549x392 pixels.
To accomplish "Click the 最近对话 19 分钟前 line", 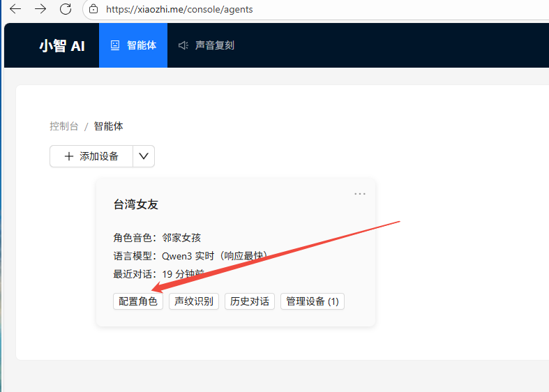I will (x=158, y=274).
